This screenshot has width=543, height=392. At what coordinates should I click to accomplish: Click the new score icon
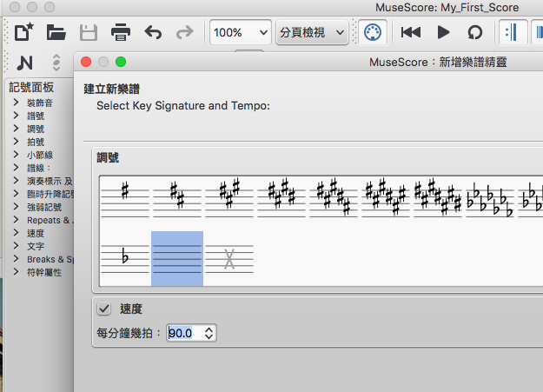point(24,33)
